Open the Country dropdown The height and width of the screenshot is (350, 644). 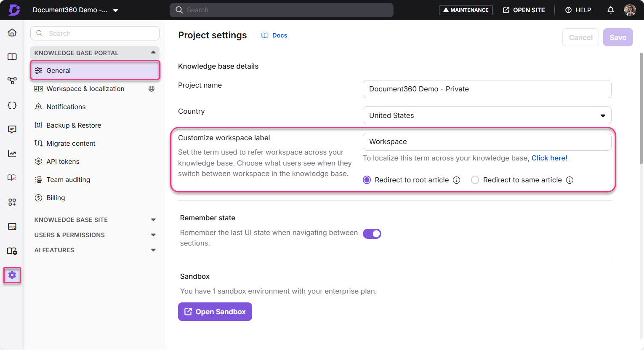(x=487, y=115)
